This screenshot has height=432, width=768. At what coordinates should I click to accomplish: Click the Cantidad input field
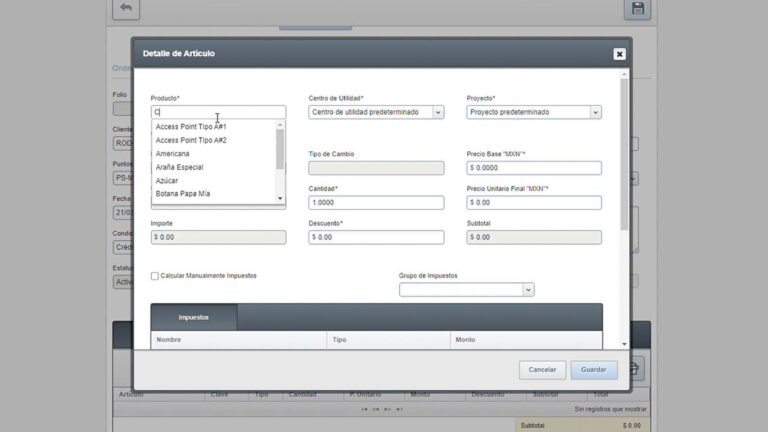376,203
